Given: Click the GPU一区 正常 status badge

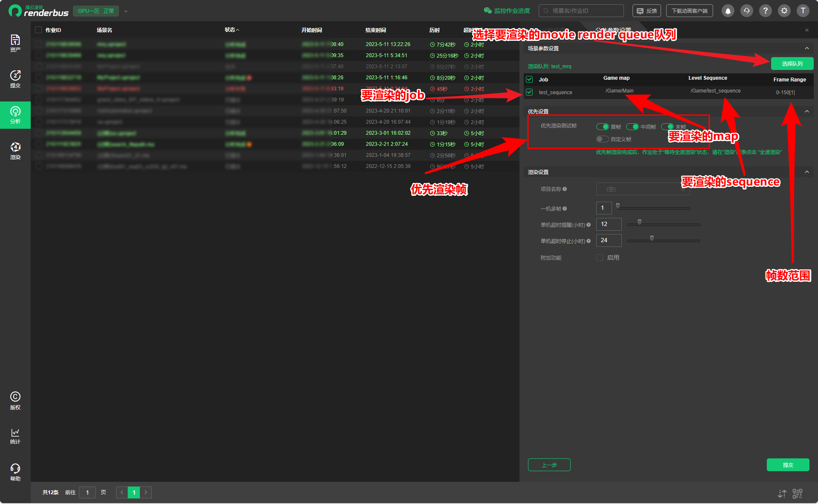Looking at the screenshot, I should tap(96, 11).
